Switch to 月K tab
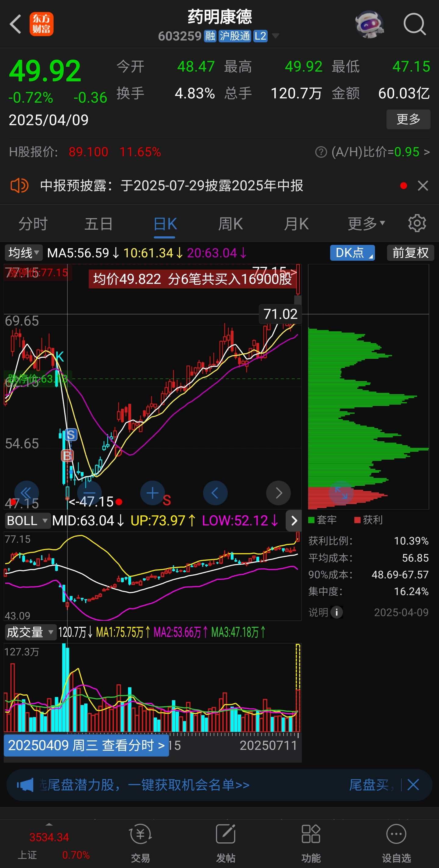Screen dimensions: 439x868 click(296, 224)
